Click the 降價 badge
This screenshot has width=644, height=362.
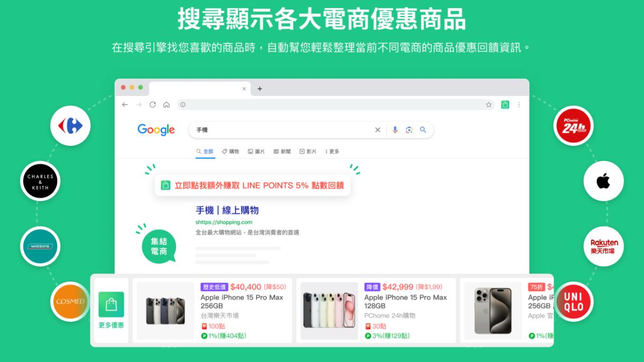[372, 287]
